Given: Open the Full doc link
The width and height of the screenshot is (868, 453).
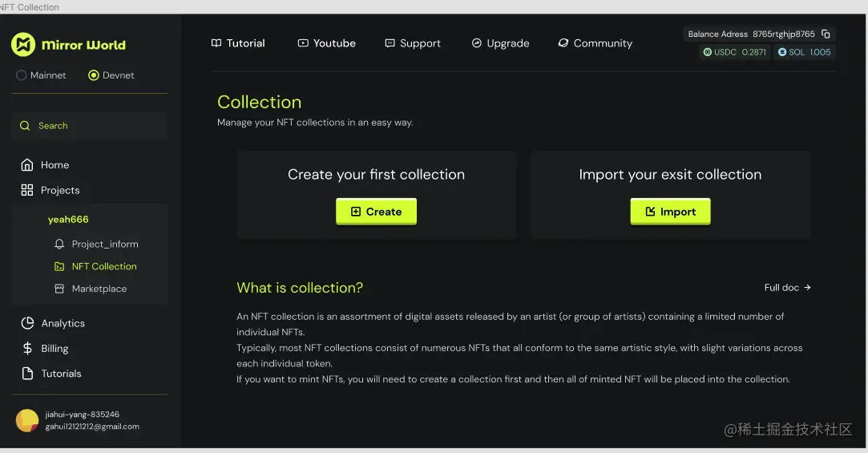Looking at the screenshot, I should pyautogui.click(x=781, y=287).
